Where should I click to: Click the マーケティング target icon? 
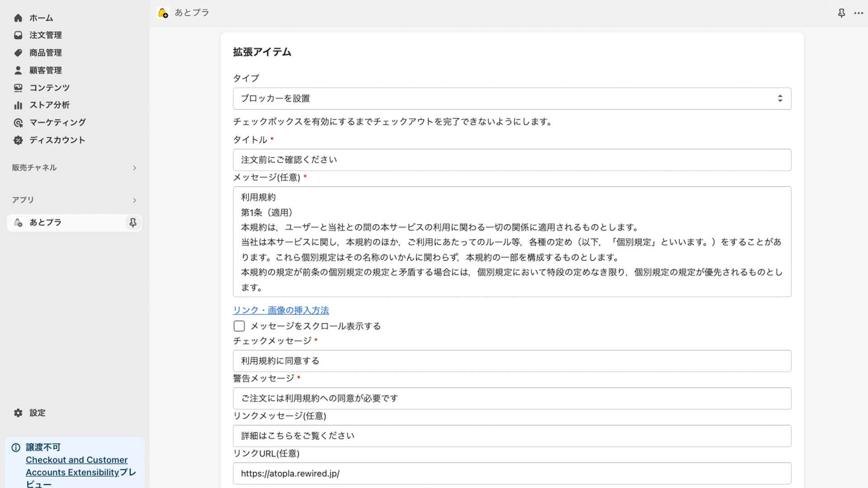(x=18, y=123)
